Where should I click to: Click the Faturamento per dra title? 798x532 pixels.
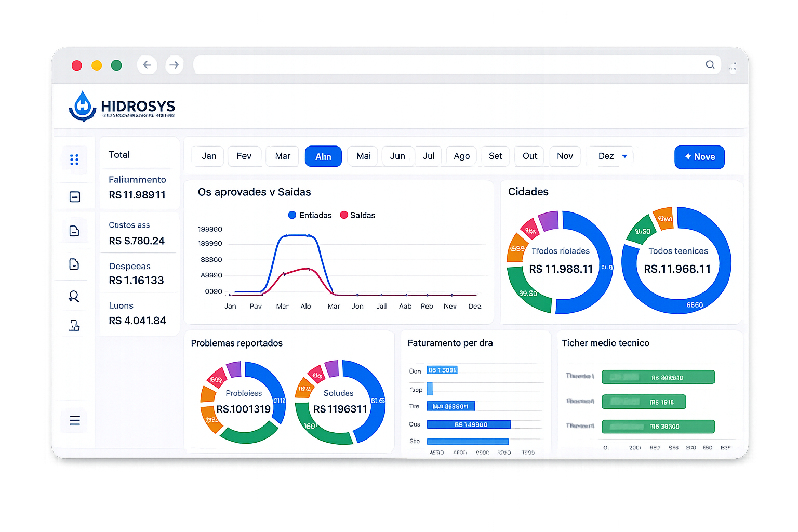[450, 343]
